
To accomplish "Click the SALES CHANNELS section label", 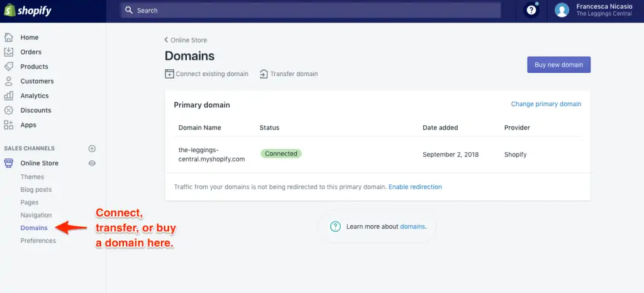I will [x=29, y=148].
